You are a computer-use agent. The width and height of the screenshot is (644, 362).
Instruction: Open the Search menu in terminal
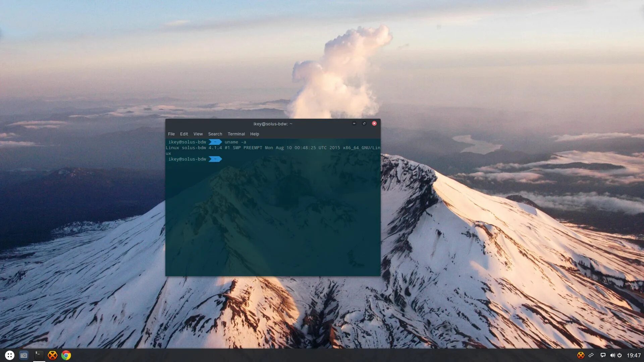[215, 134]
